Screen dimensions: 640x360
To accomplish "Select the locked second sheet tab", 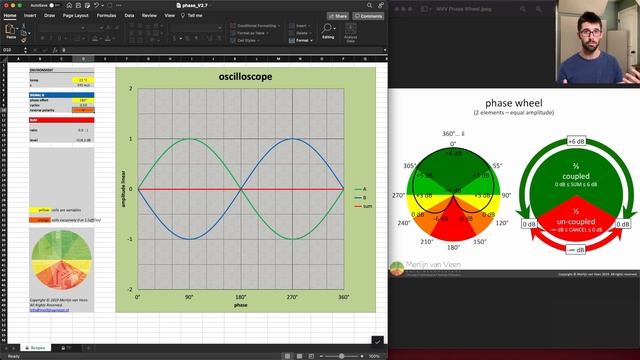I will tap(67, 348).
